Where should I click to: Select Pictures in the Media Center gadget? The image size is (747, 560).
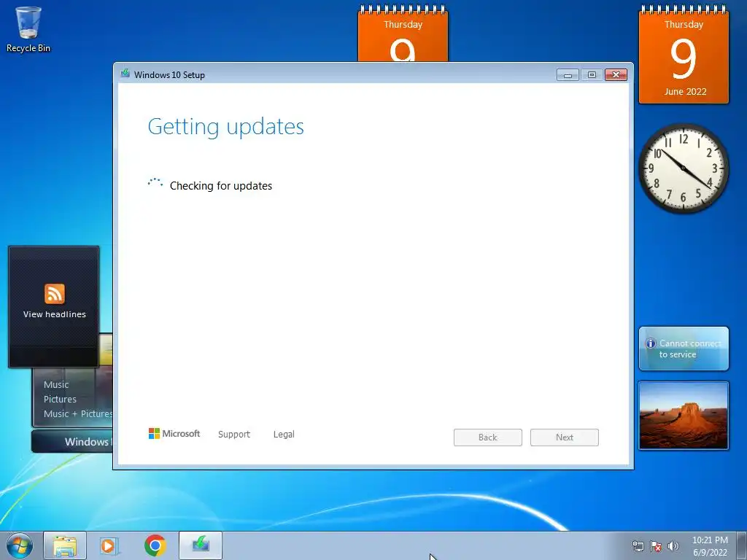coord(60,399)
